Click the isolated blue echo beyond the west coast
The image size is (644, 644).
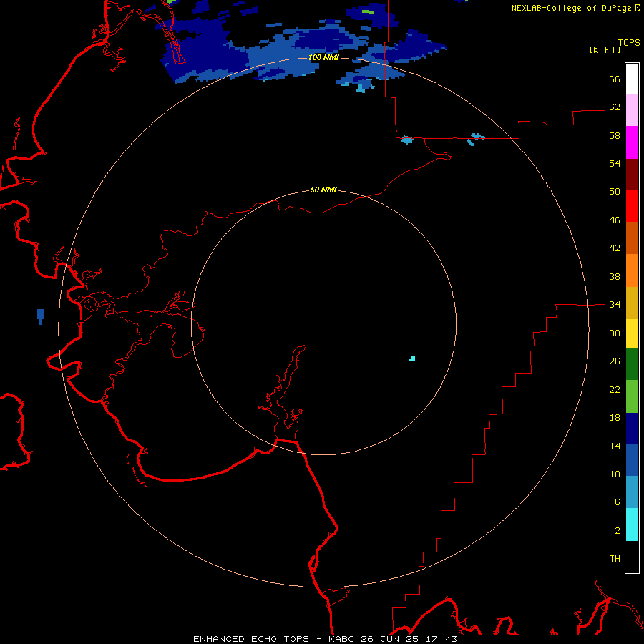click(x=41, y=316)
